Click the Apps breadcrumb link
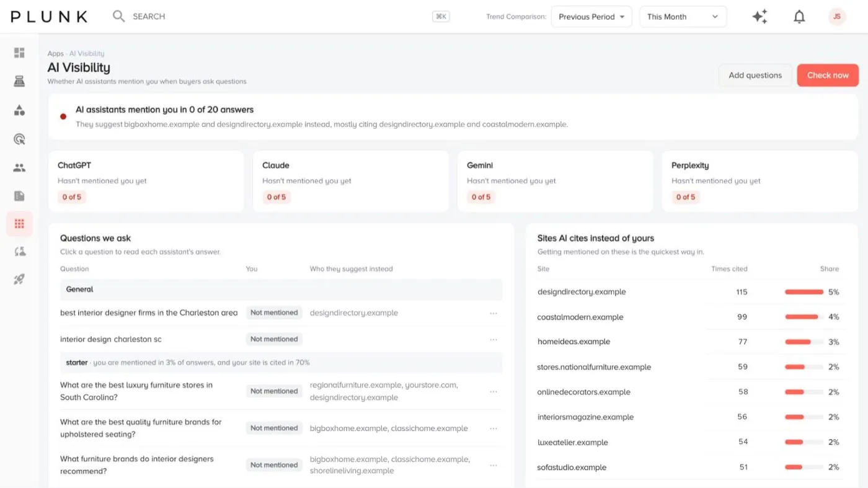868x488 pixels. (56, 54)
